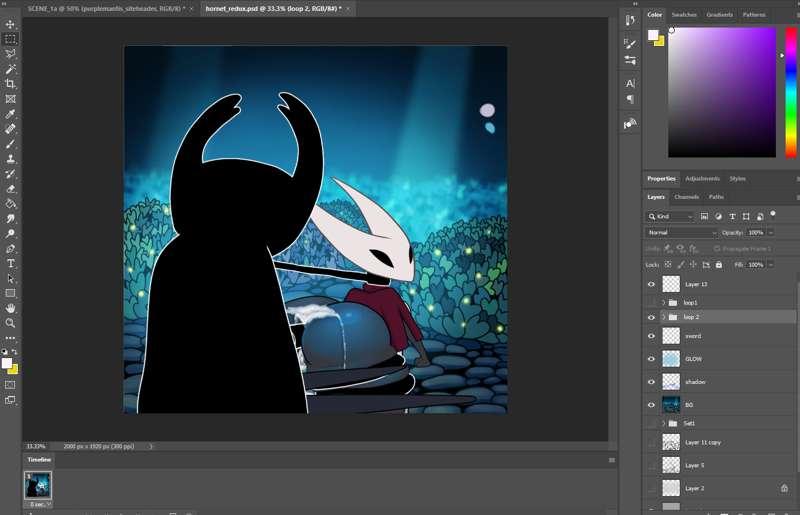Open the Opacity slider dropdown arrow
This screenshot has width=800, height=515.
pos(771,233)
